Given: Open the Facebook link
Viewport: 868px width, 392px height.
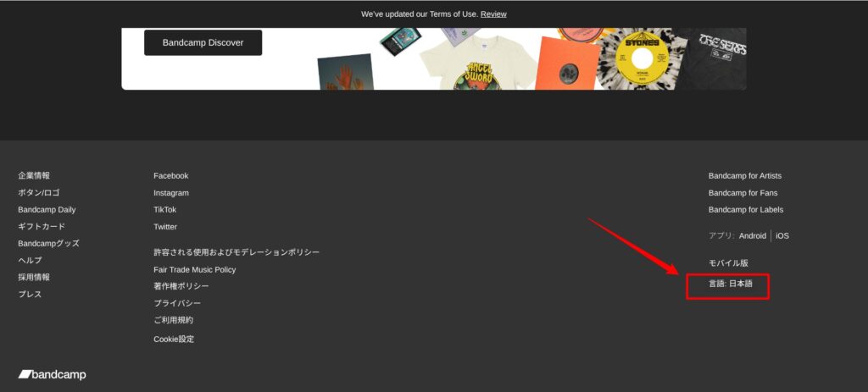Looking at the screenshot, I should 171,176.
